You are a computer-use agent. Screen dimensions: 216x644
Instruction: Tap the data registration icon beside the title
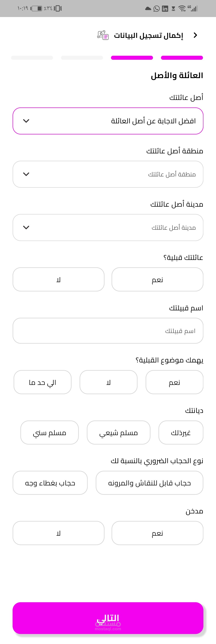click(x=103, y=35)
